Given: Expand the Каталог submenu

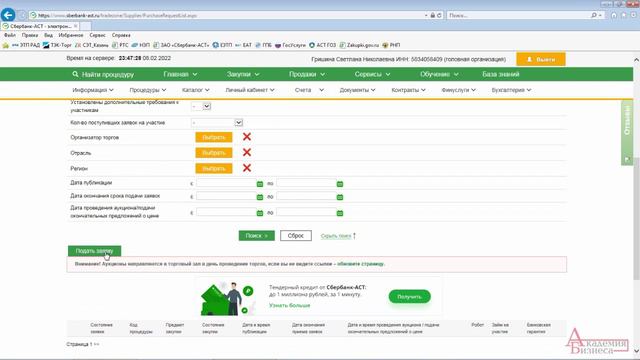Looking at the screenshot, I should [196, 90].
